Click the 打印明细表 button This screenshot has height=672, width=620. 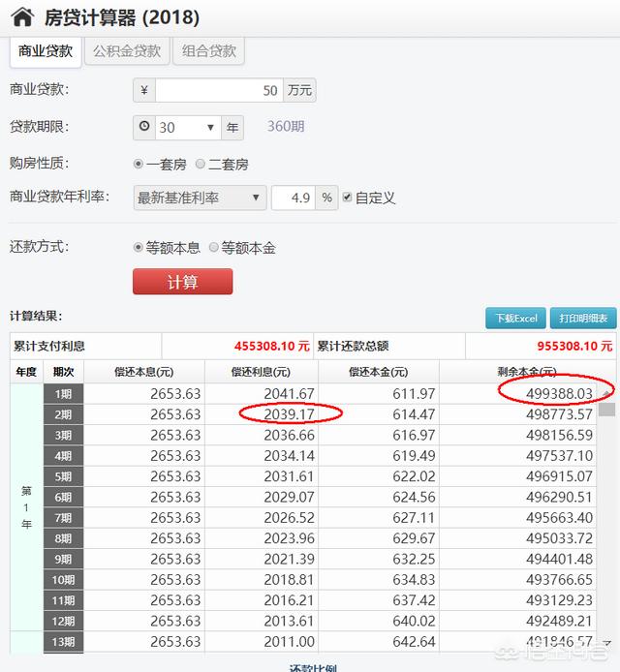click(x=583, y=318)
